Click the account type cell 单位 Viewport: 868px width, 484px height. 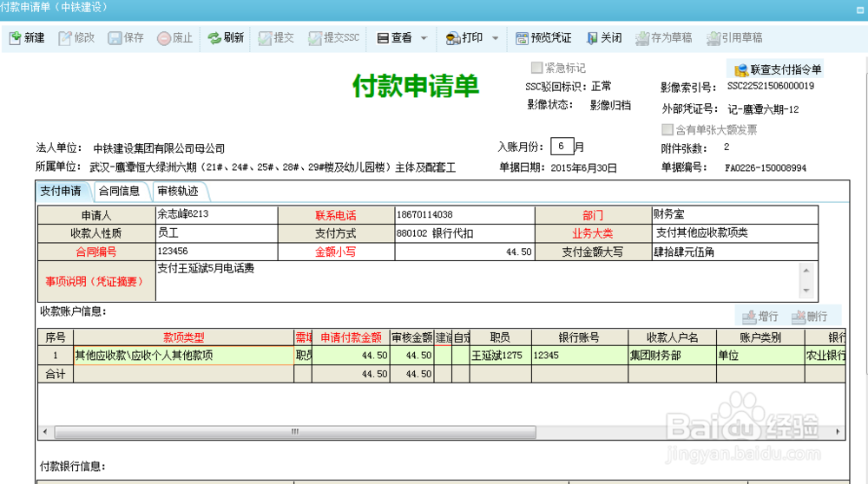[760, 355]
